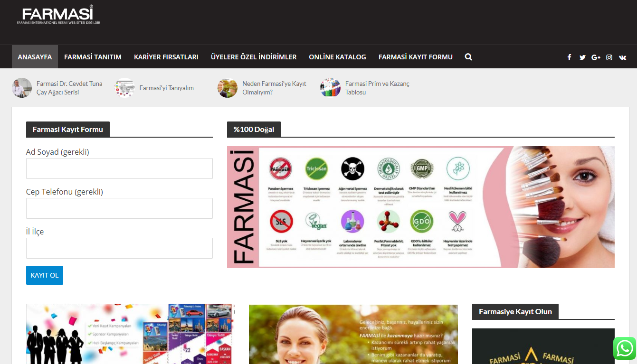Click the Neden Farmasi'ye Kayıt Olmalıyım round thumbnail
This screenshot has height=364, width=637.
pos(228,88)
